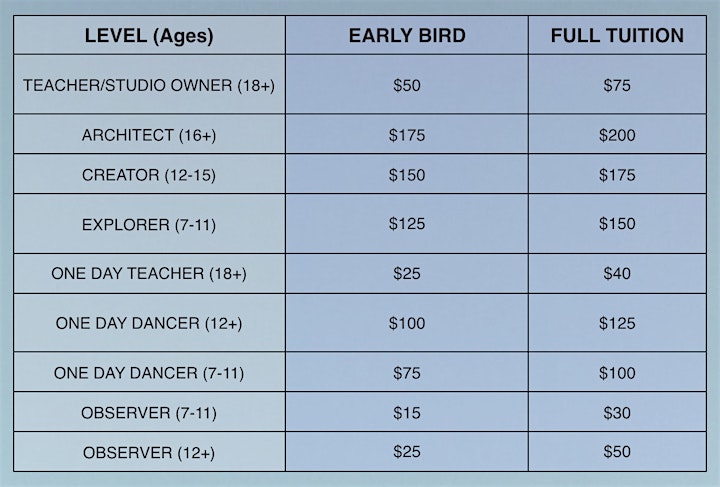Select the EXPLORER (7-11) level cell
Screen dimensions: 720x487
[149, 224]
